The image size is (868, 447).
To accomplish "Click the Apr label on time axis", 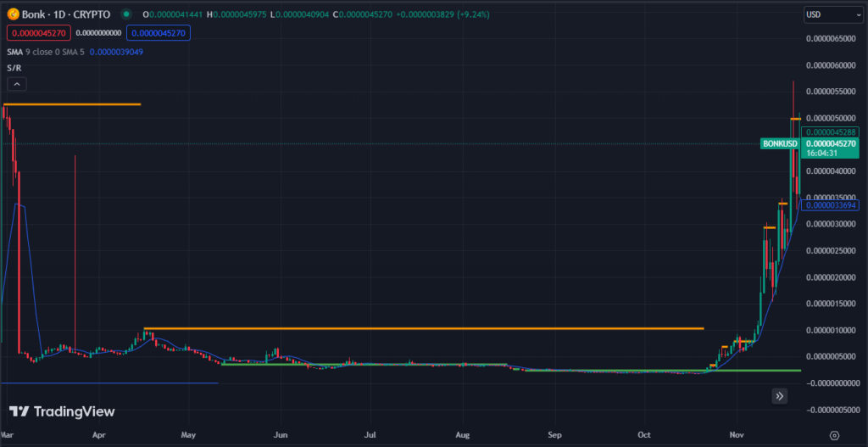I will pos(99,435).
